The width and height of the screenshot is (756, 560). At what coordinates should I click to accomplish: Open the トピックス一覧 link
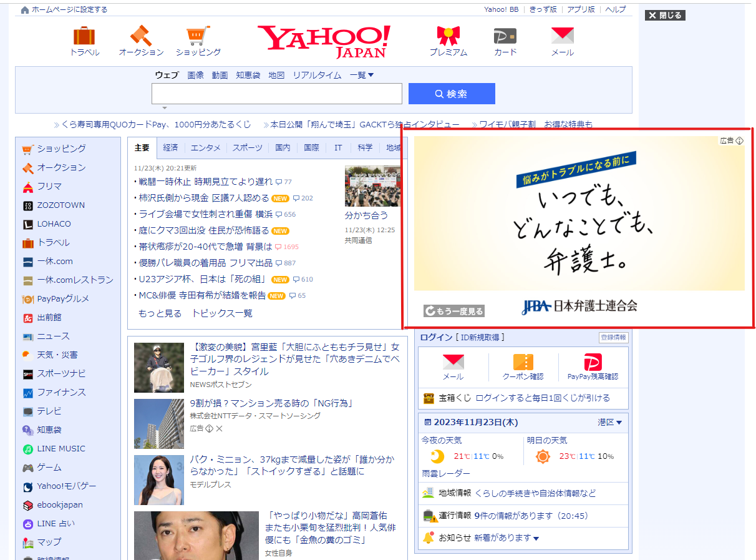click(222, 313)
